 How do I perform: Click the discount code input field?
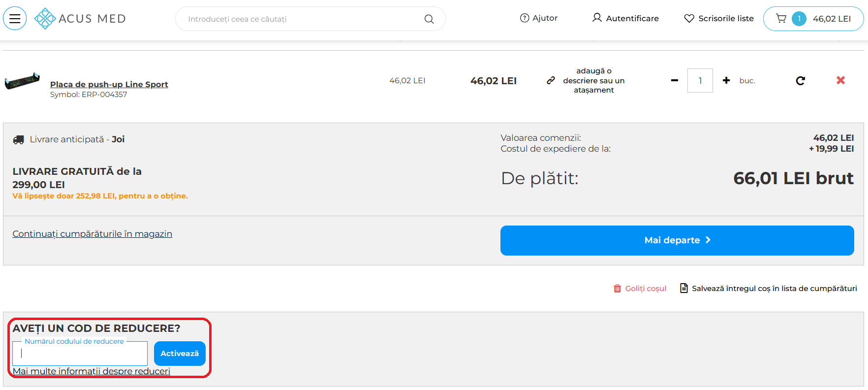80,353
